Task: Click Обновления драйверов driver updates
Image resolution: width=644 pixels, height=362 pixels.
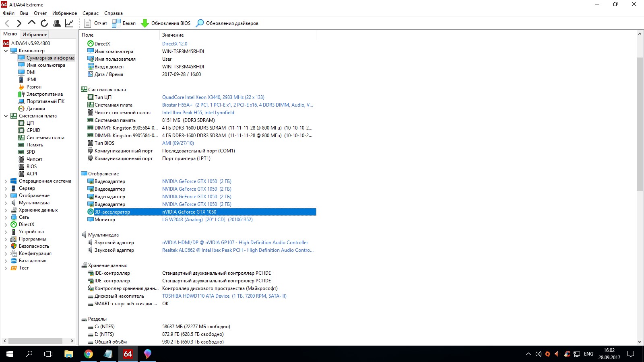Action: pos(227,23)
